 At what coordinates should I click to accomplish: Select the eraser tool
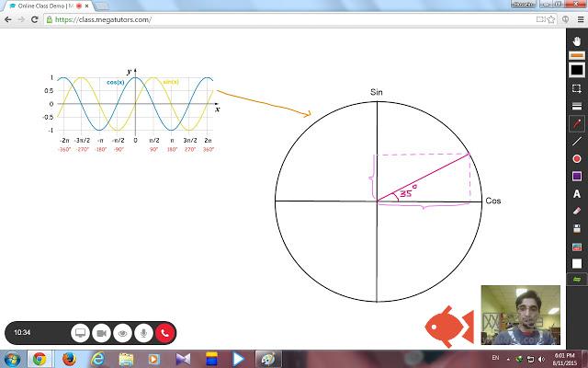576,211
